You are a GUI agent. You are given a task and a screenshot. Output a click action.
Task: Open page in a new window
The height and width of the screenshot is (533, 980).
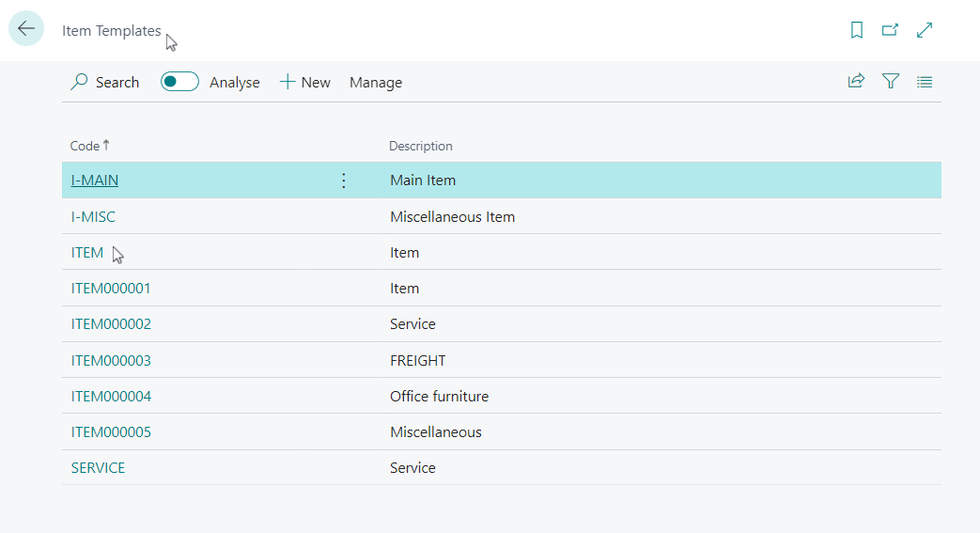coord(890,30)
